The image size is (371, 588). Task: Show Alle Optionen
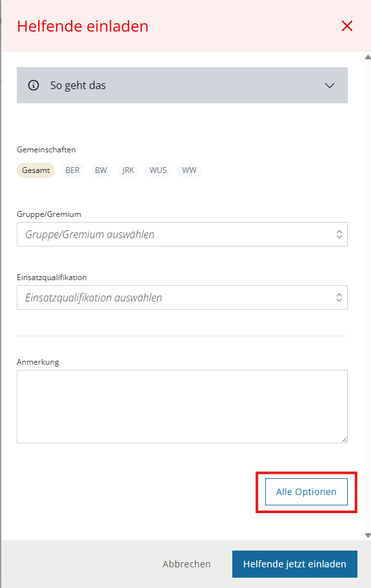tap(306, 492)
